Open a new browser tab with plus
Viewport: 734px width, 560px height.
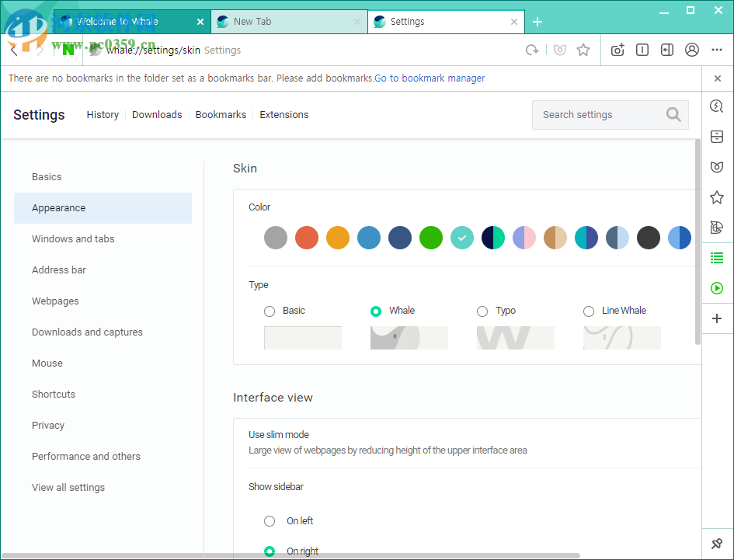(537, 22)
